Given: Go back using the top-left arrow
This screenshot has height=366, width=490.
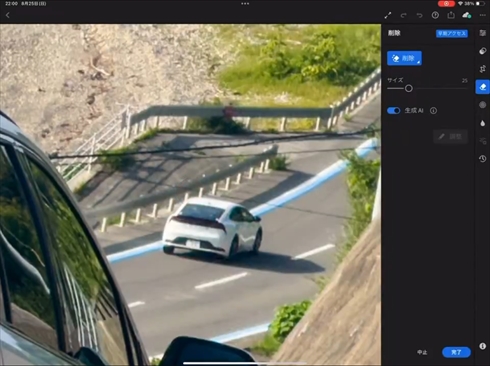Looking at the screenshot, I should pos(8,15).
